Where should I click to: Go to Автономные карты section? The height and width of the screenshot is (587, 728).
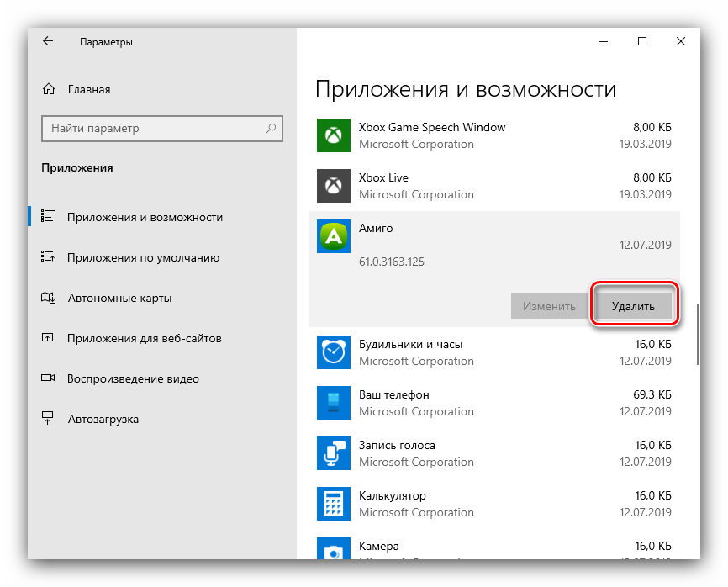coord(119,298)
